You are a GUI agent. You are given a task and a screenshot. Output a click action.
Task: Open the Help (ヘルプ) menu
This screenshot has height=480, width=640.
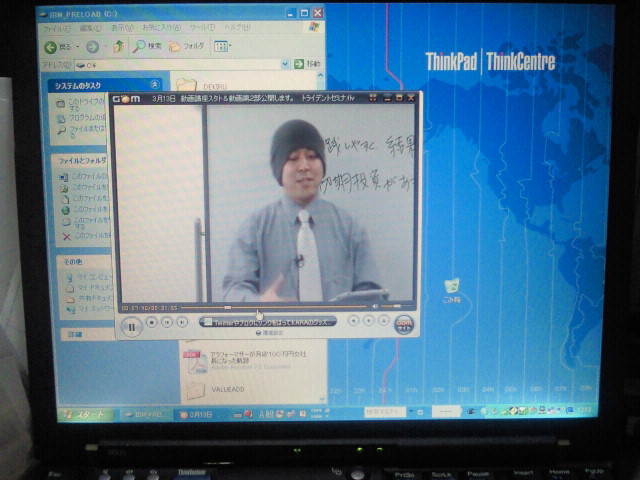tap(237, 27)
